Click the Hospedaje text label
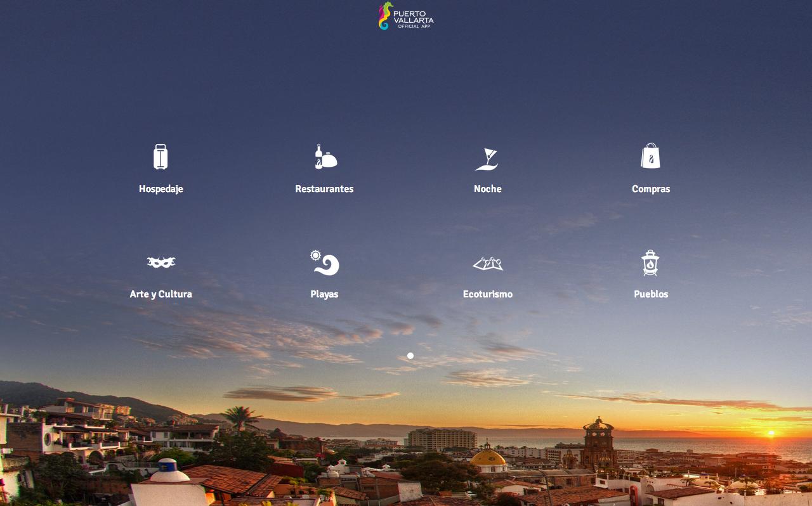The image size is (812, 506). pyautogui.click(x=160, y=188)
